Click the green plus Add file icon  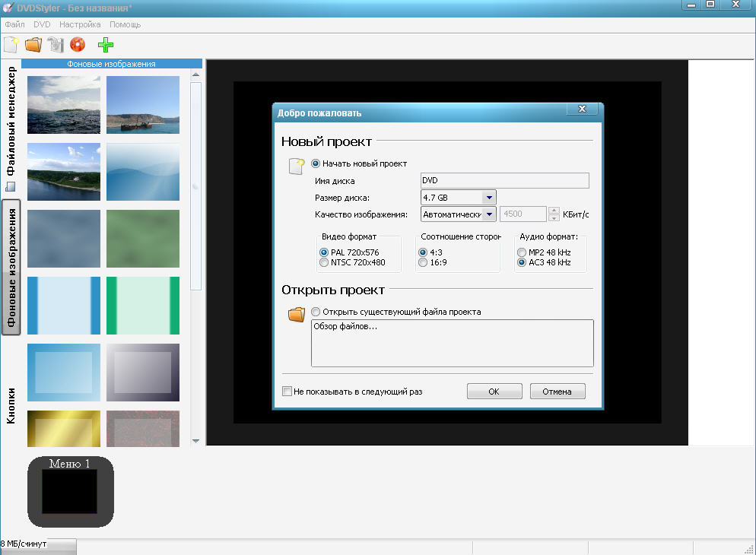[105, 45]
